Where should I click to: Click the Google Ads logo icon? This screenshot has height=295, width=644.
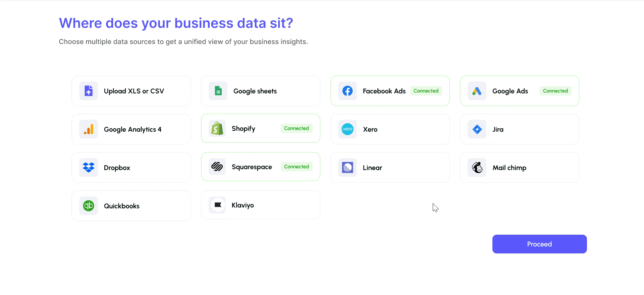coord(477,91)
